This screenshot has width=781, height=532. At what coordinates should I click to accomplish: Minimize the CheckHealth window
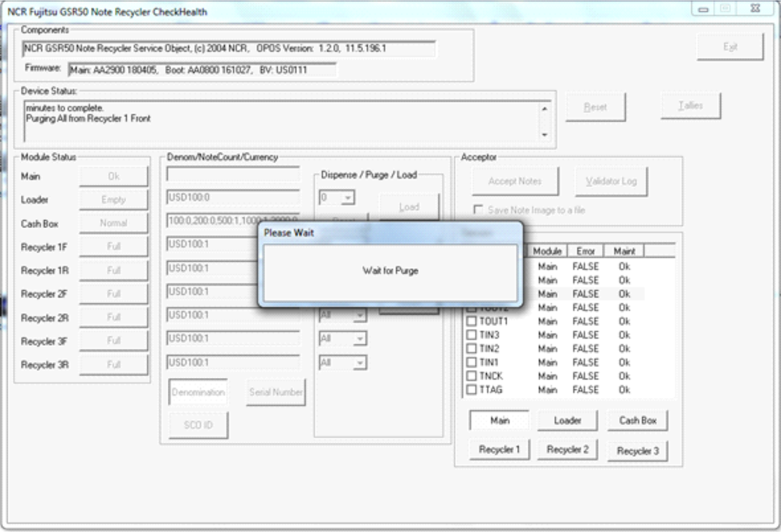click(x=703, y=9)
